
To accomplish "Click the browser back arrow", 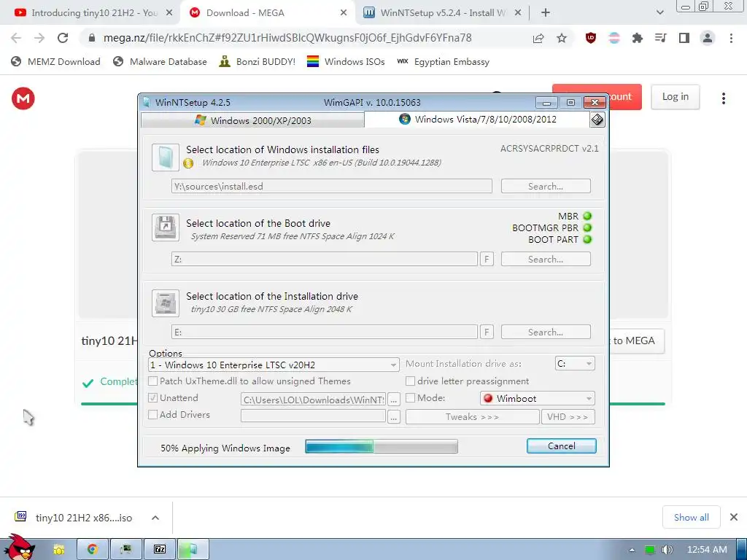I will tap(16, 38).
